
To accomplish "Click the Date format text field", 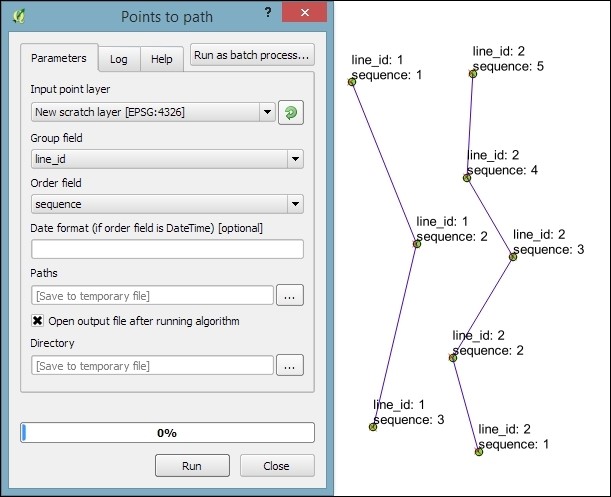I will (167, 250).
